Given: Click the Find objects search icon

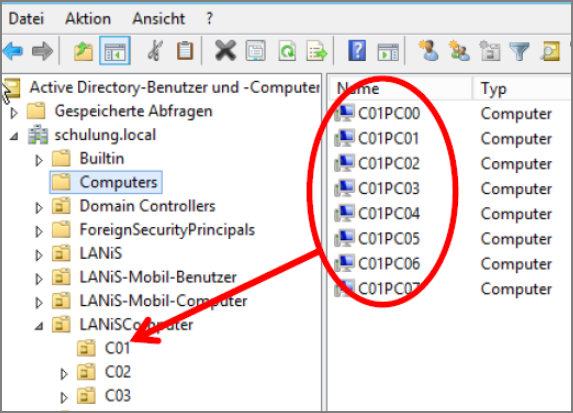Looking at the screenshot, I should click(550, 51).
